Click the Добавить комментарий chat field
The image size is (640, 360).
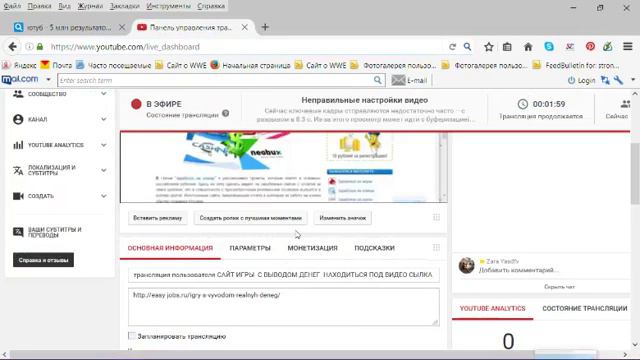tap(519, 270)
